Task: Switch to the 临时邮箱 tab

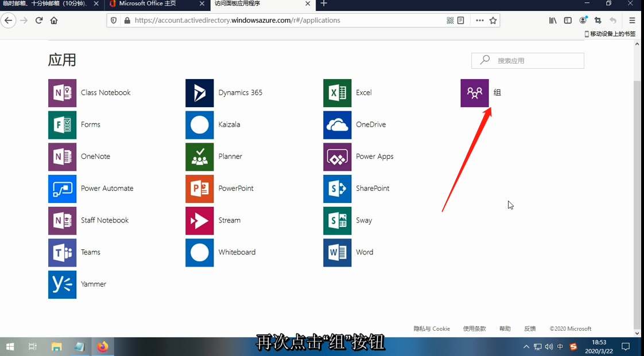Action: 52,3
